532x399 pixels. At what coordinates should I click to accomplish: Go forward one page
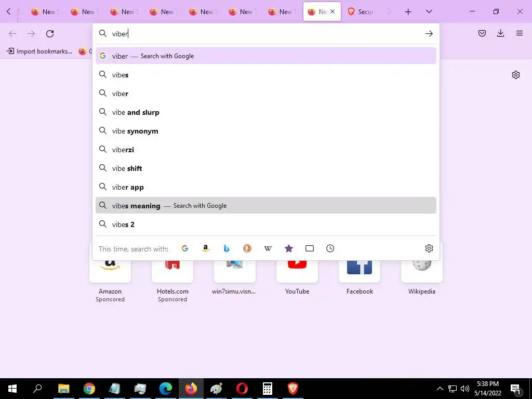31,34
